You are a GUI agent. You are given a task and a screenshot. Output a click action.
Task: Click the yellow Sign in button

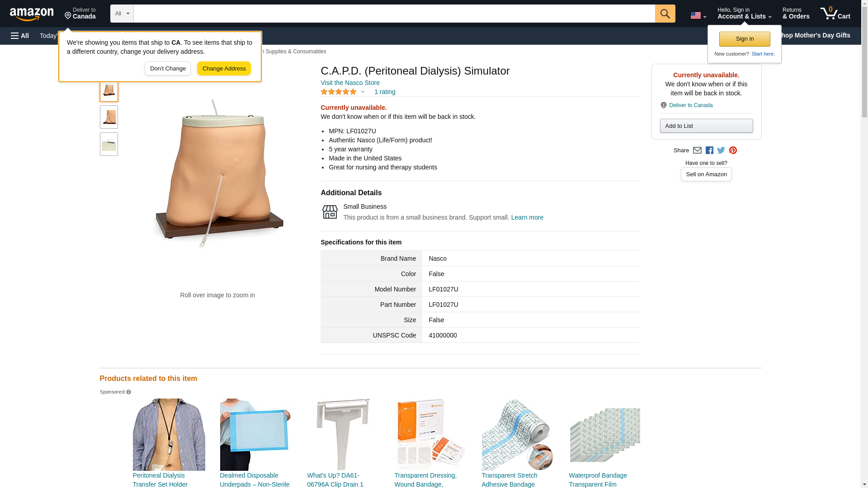pyautogui.click(x=745, y=39)
